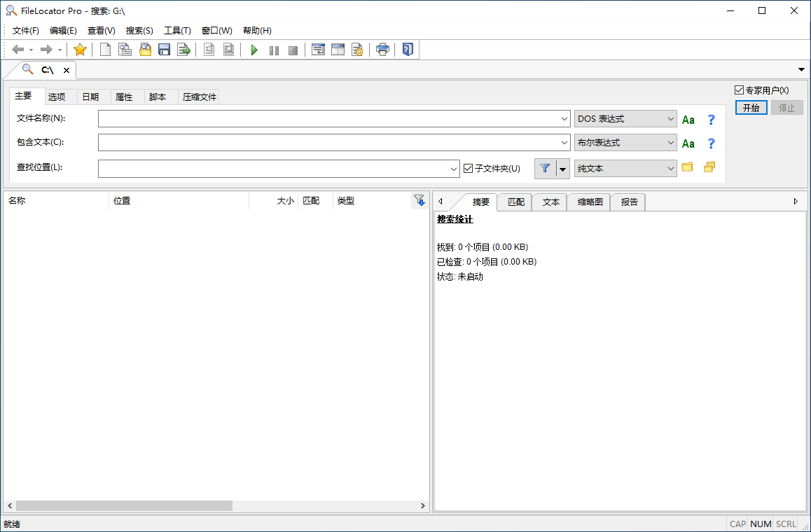
Task: Toggle the Expert user (专家用户) checkbox
Action: pos(739,90)
